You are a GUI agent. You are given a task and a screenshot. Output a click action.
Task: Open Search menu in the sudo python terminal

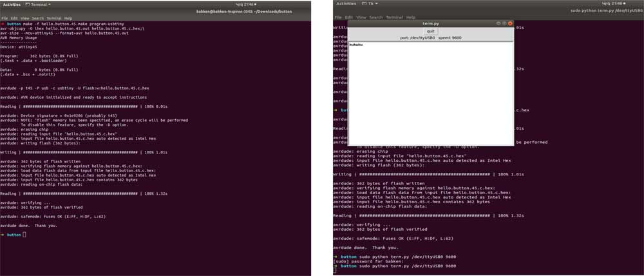[376, 17]
